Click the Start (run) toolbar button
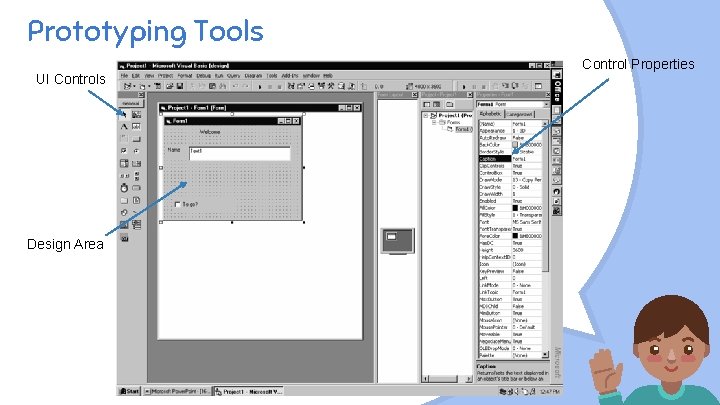The width and height of the screenshot is (720, 405). (260, 86)
